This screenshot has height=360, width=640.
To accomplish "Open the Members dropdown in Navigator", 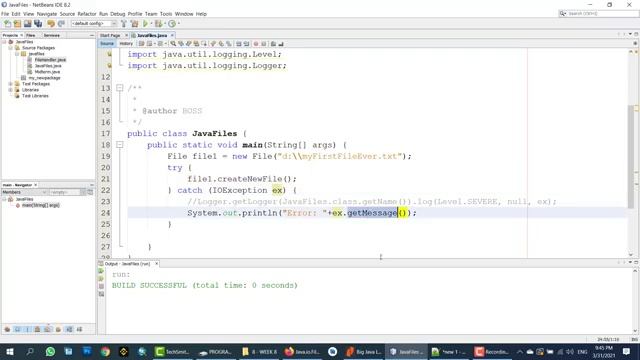I will point(24,192).
